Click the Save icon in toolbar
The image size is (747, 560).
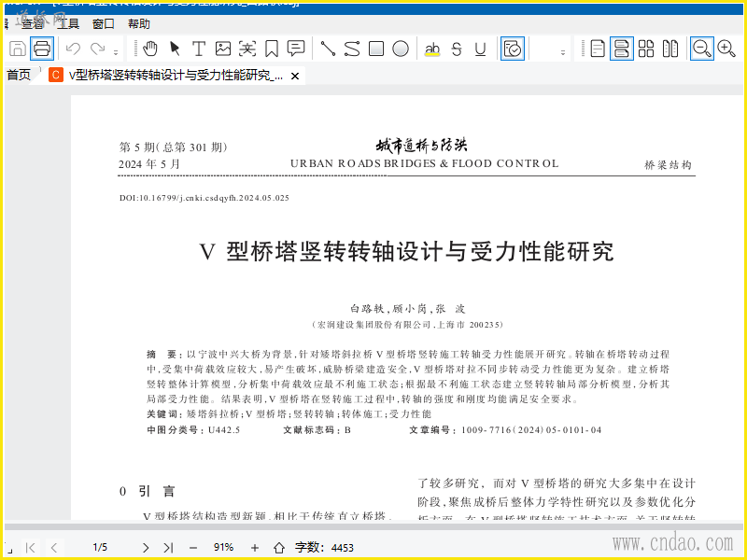coord(18,49)
